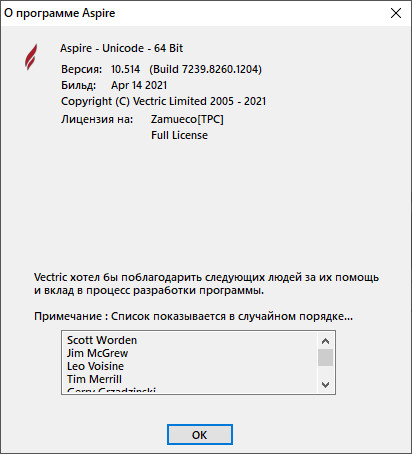Select Scott Worden in the credits list

(102, 340)
